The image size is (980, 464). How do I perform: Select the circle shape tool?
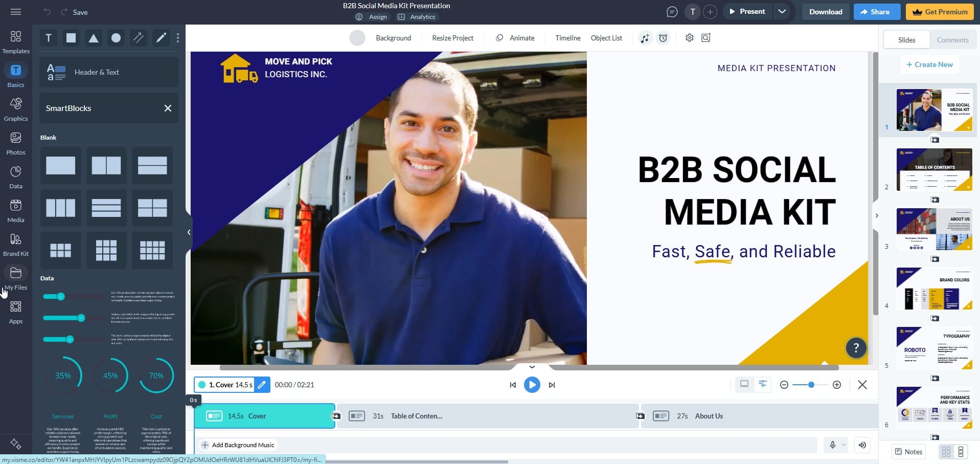tap(116, 38)
